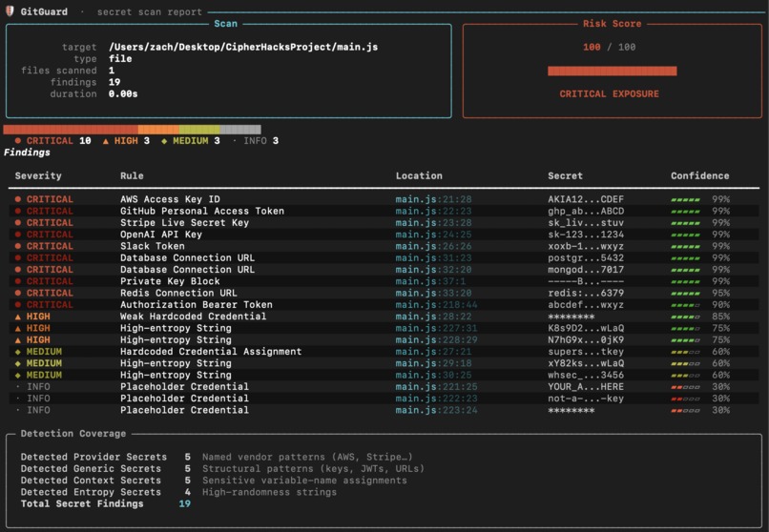Click the confidence bar for Hardcoded Credential Assignment

(x=685, y=352)
